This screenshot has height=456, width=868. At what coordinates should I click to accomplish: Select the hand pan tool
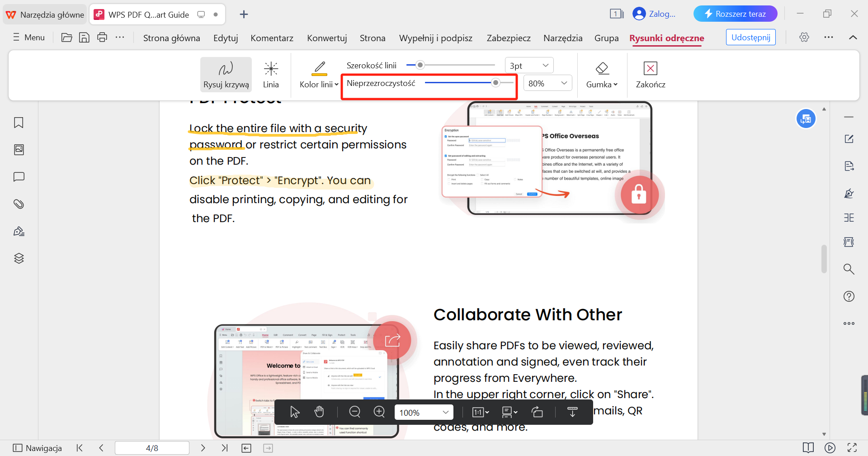[319, 412]
